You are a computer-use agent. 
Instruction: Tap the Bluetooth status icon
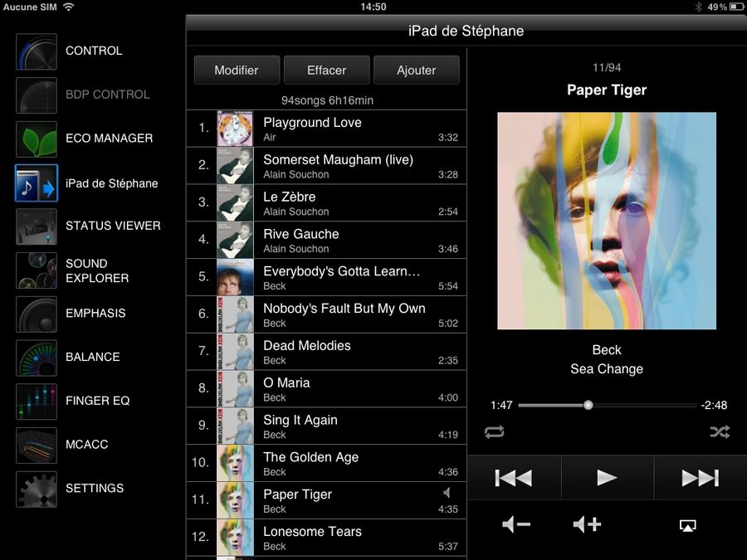698,7
